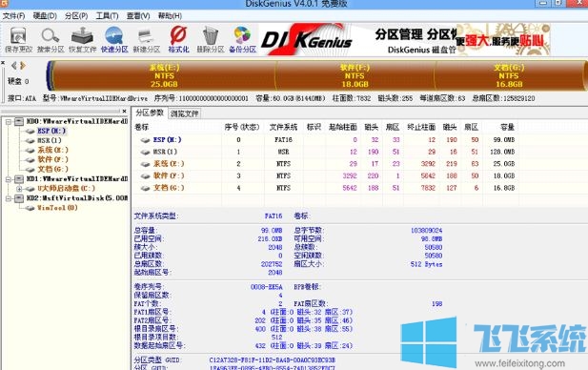
Task: Click the 容量 column header
Action: tap(508, 127)
